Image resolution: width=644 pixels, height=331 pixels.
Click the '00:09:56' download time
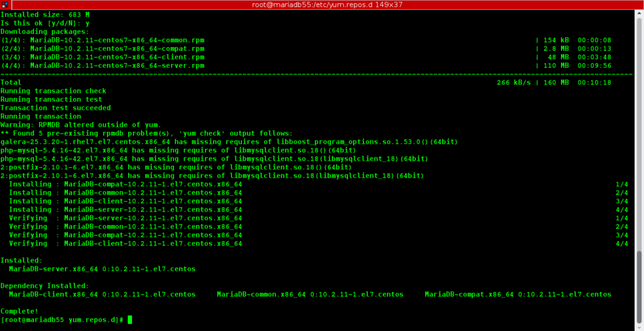[594, 65]
